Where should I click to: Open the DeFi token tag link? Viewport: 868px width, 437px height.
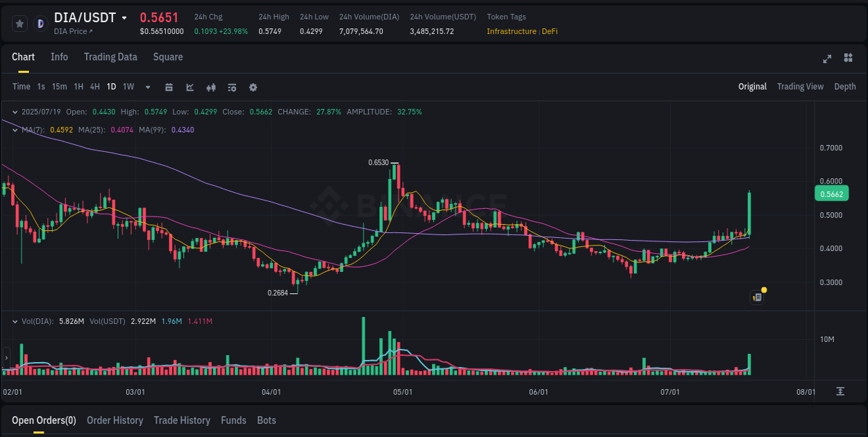tap(549, 31)
